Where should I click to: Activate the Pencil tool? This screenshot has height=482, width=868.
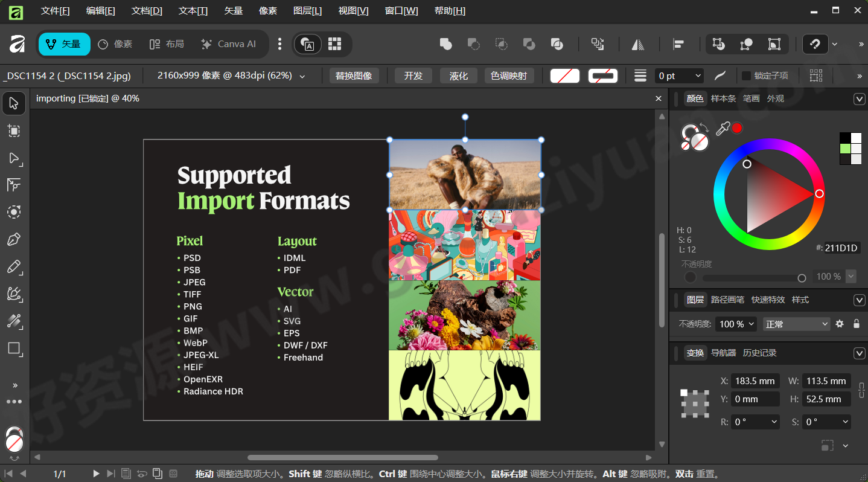click(14, 267)
